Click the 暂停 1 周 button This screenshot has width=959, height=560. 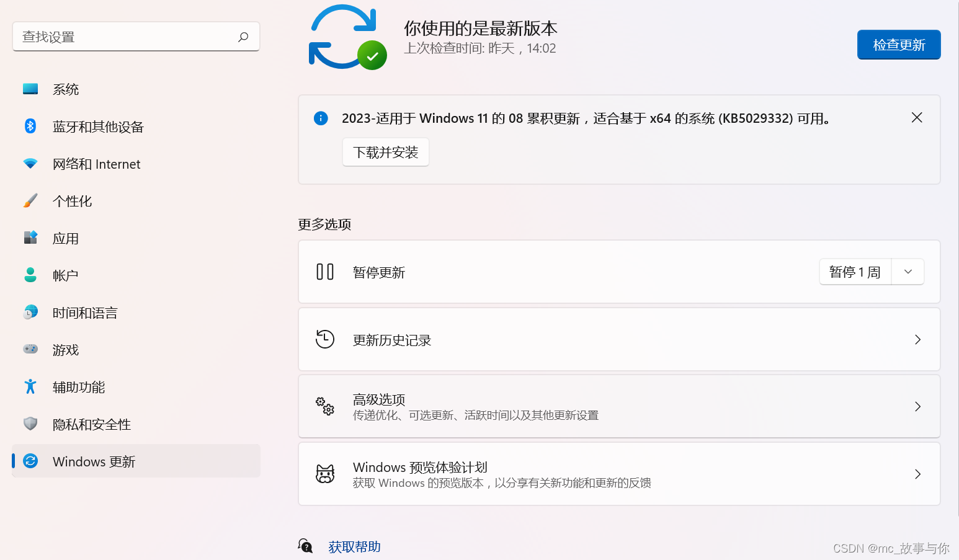coord(855,272)
